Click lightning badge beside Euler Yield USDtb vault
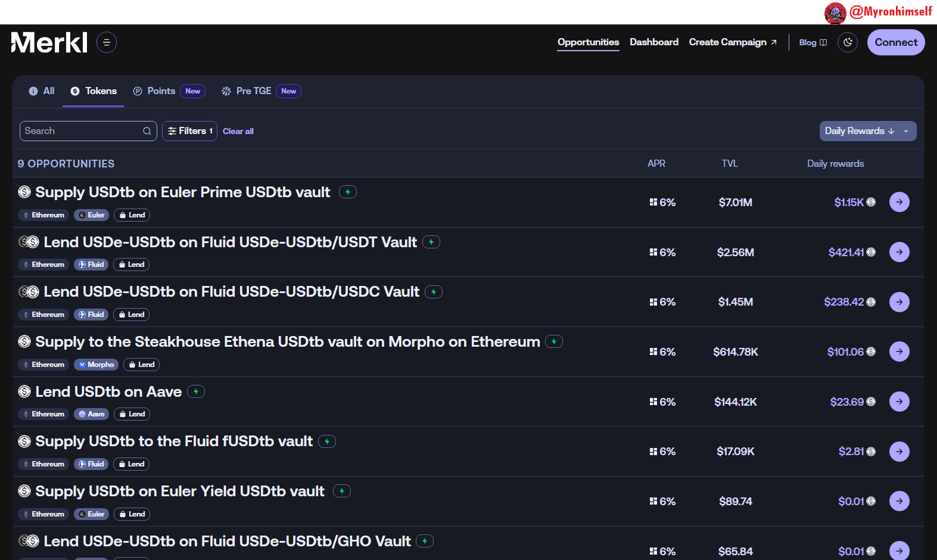 342,491
